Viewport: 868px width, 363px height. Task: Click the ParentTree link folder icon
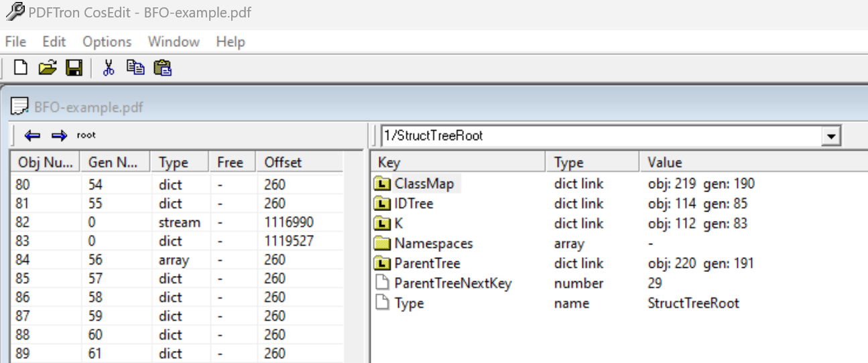[x=383, y=263]
